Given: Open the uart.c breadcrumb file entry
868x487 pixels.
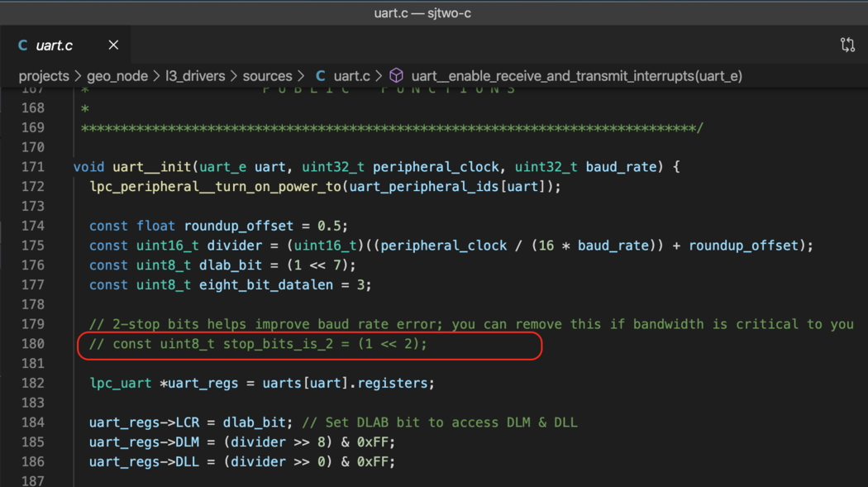Looking at the screenshot, I should point(351,76).
